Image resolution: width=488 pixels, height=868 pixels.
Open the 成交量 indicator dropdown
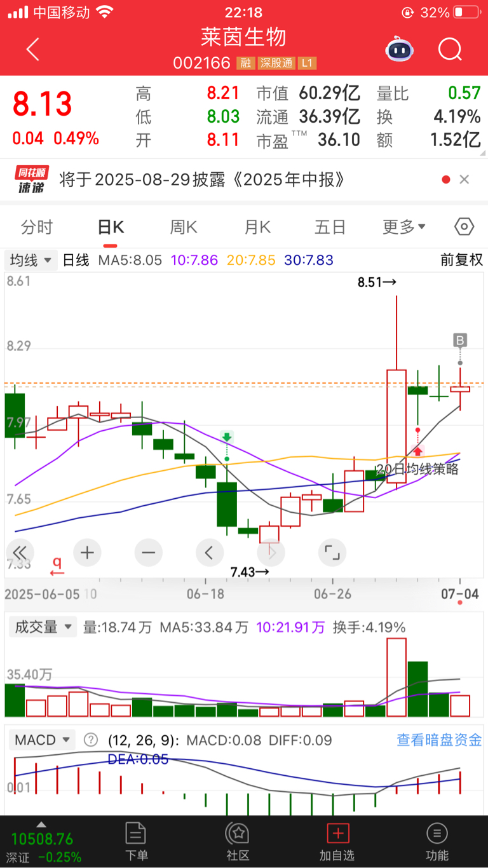point(42,627)
